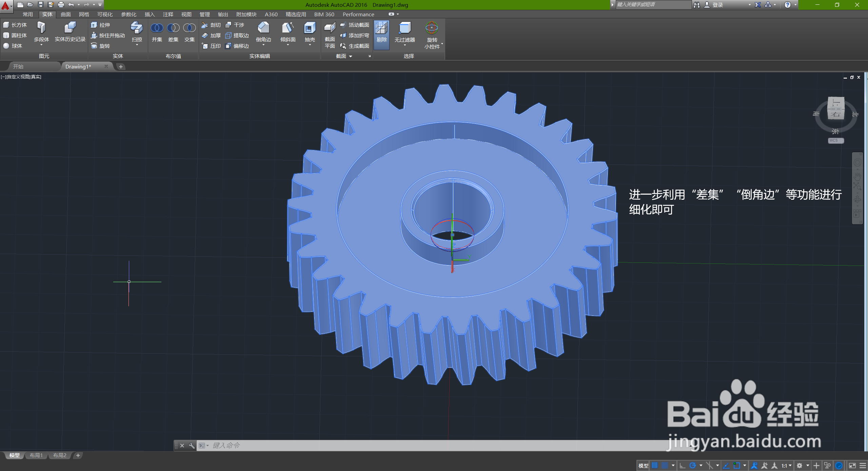Switch to the 曲面 ribbon tab

(65, 14)
